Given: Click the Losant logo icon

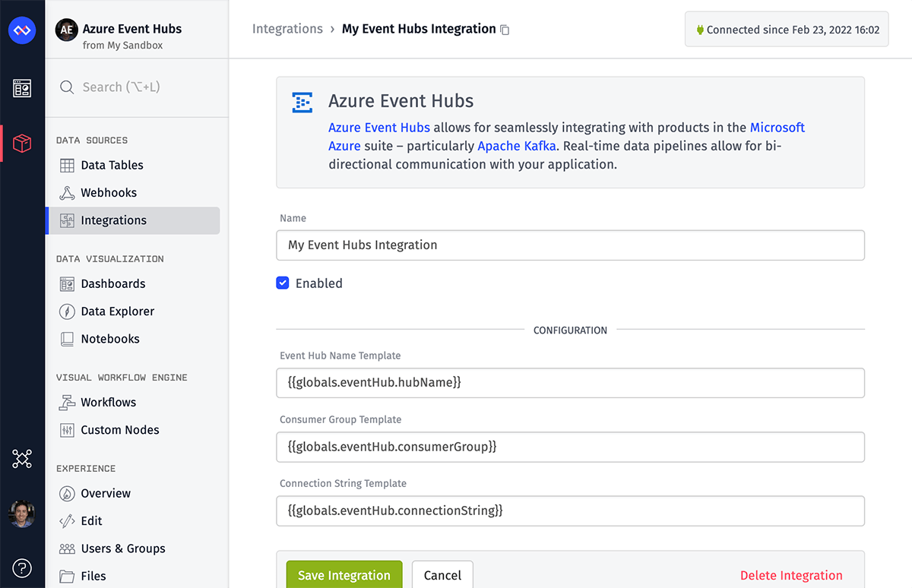Looking at the screenshot, I should point(22,30).
